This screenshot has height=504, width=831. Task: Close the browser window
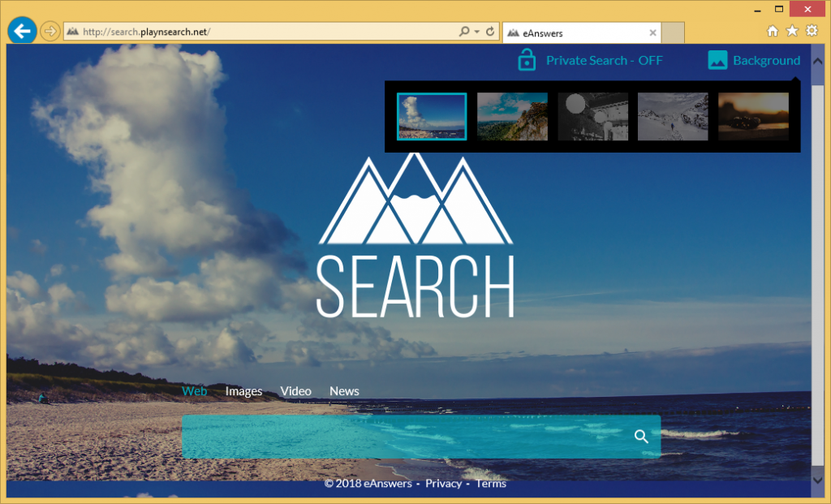[807, 9]
